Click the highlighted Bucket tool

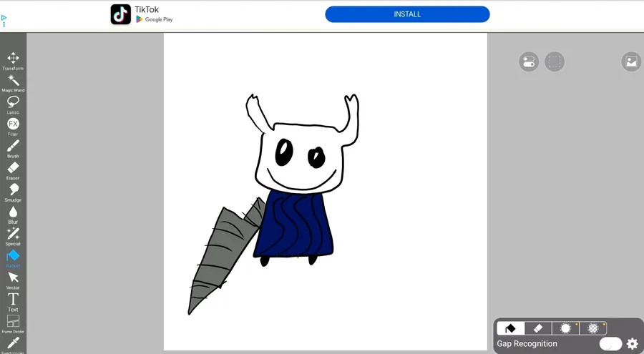coord(13,259)
